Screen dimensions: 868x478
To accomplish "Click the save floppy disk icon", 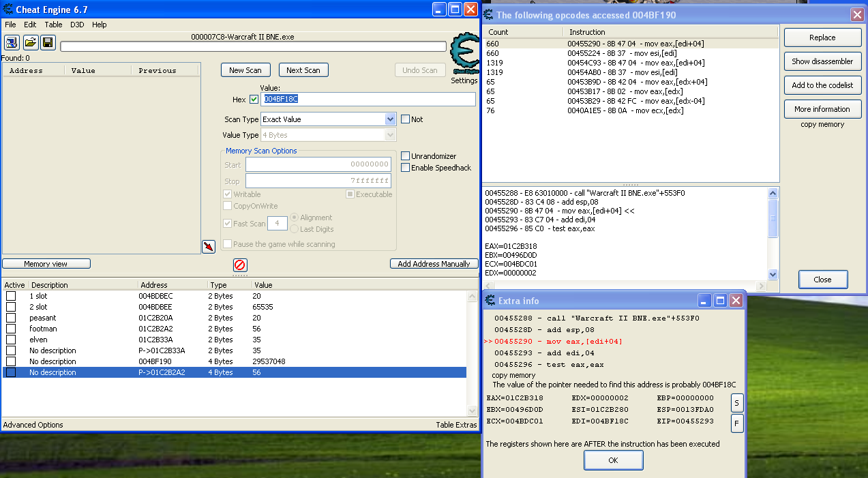I will coord(48,42).
